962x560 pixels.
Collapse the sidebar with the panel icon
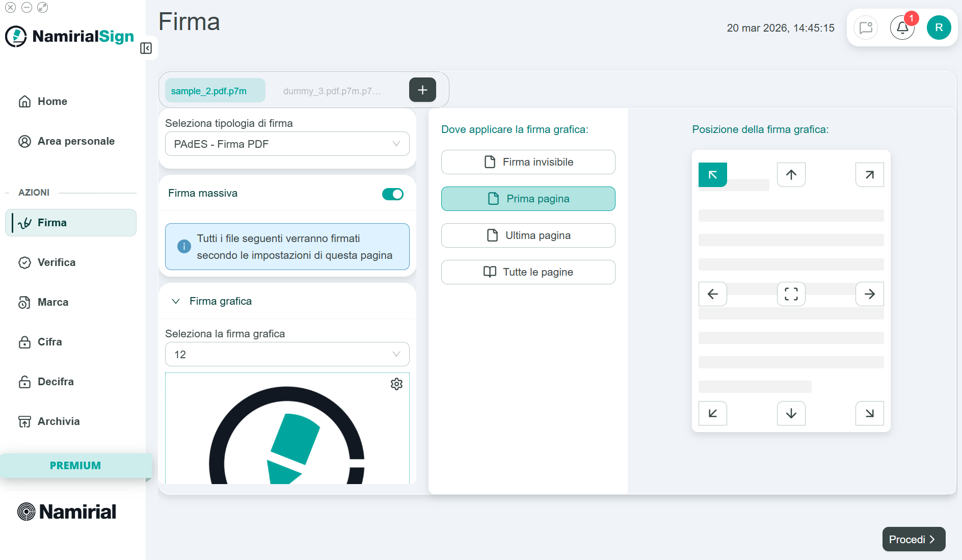point(146,48)
